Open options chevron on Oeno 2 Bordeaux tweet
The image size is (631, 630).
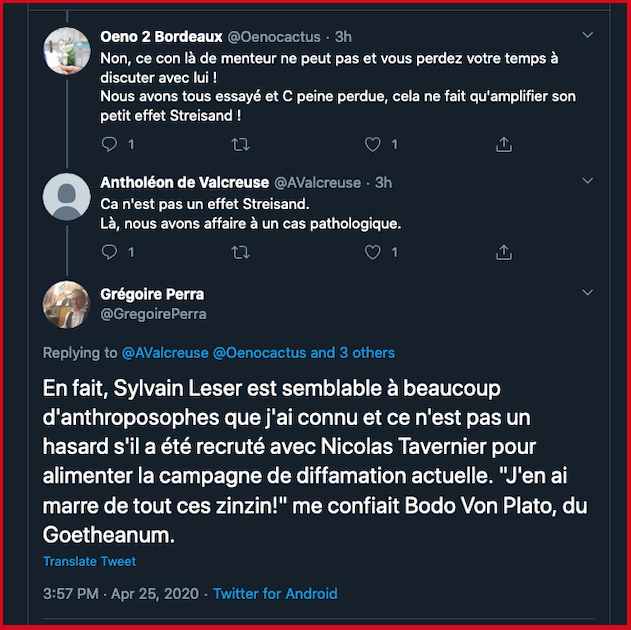click(588, 38)
